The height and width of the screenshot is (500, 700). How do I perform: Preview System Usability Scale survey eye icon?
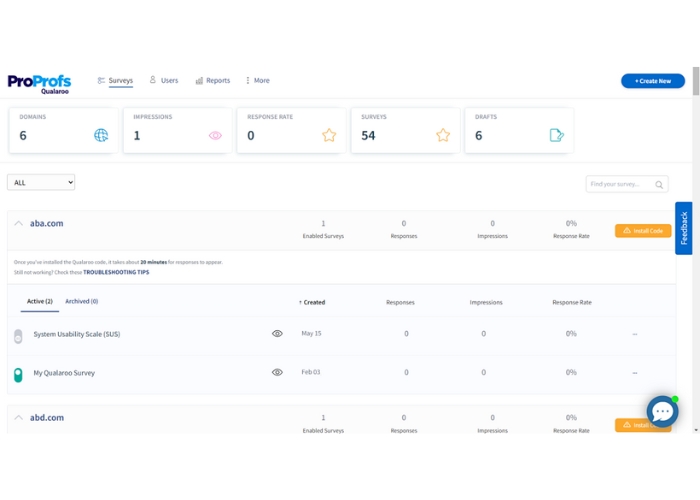tap(277, 333)
